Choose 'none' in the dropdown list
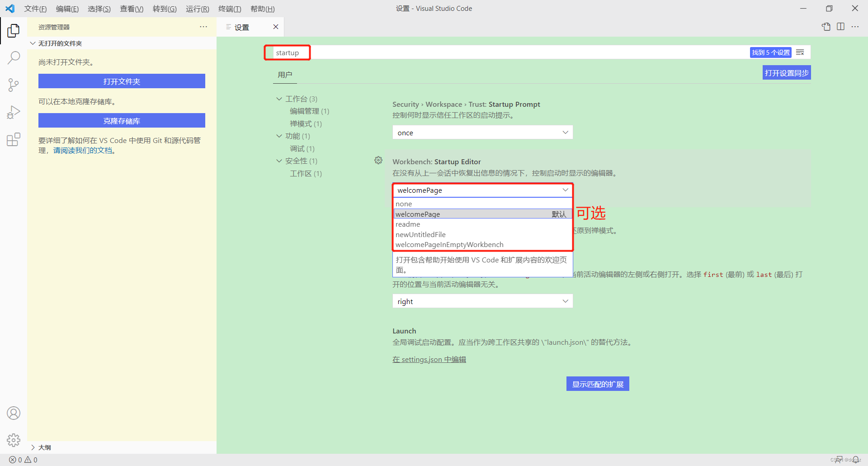The height and width of the screenshot is (466, 868). tap(482, 204)
